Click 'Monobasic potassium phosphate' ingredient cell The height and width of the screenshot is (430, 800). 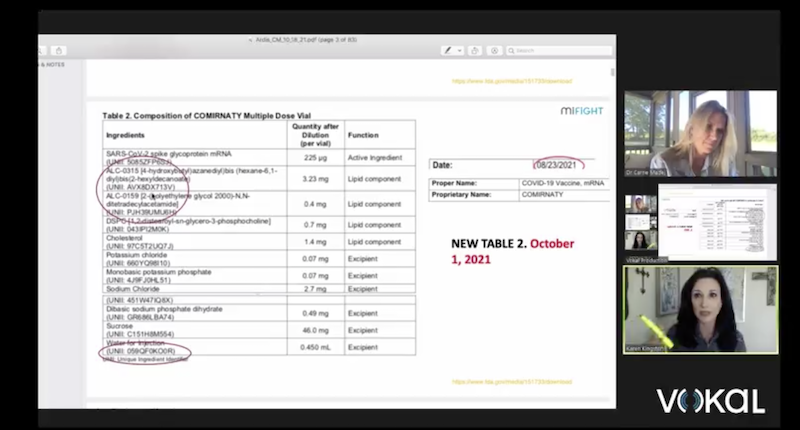194,276
